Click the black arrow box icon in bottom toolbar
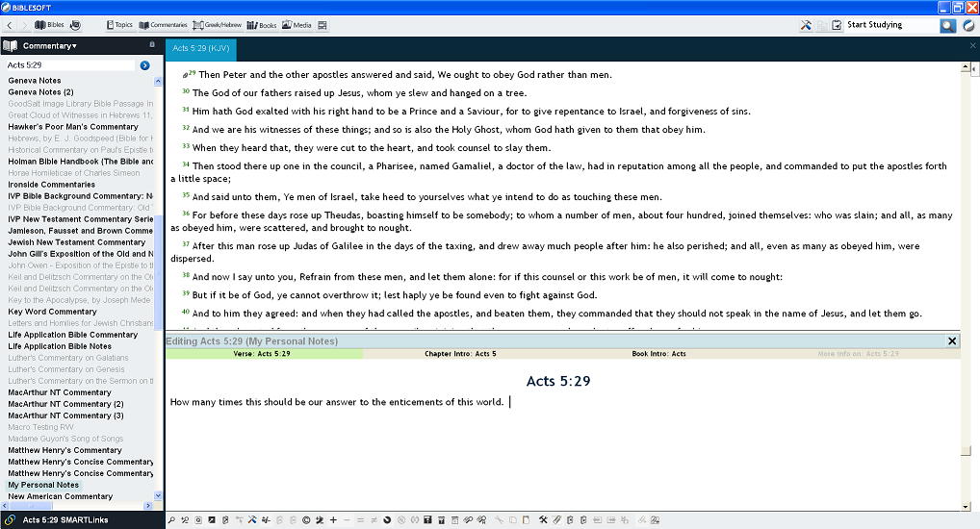The height and width of the screenshot is (529, 980). click(x=212, y=519)
